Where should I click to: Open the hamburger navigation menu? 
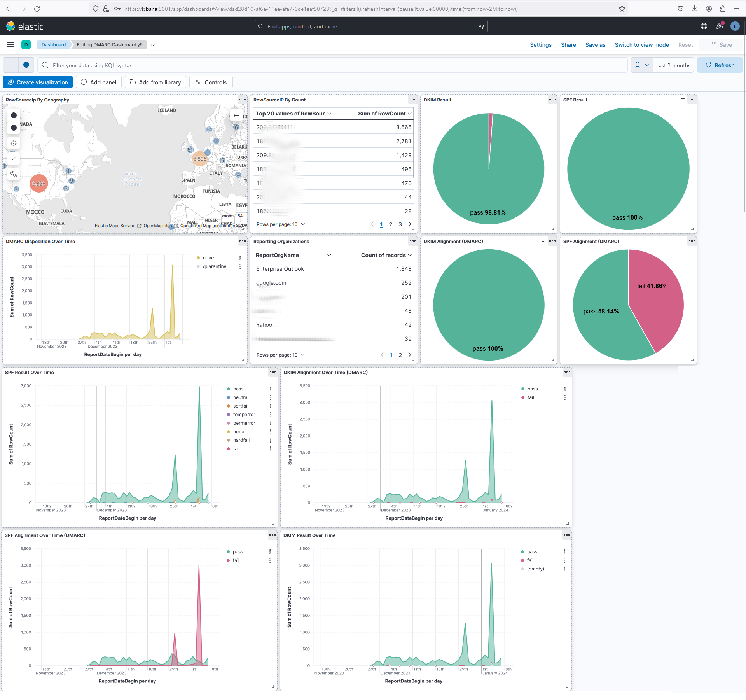[10, 45]
